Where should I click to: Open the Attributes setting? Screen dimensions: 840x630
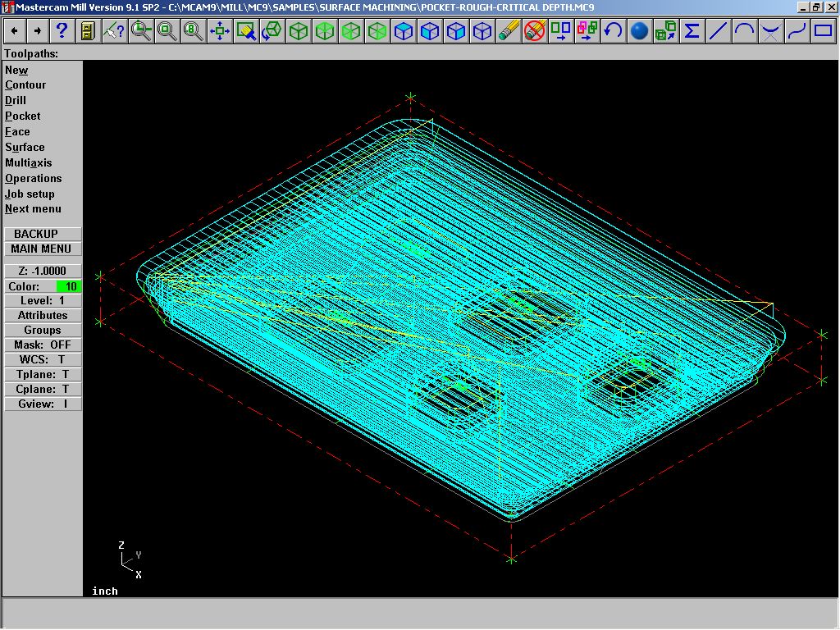(x=43, y=316)
